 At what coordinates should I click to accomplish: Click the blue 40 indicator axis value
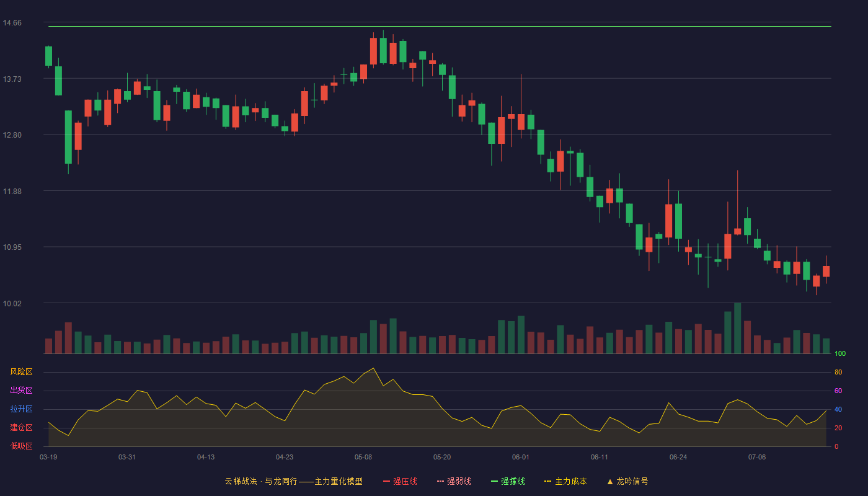tap(838, 409)
